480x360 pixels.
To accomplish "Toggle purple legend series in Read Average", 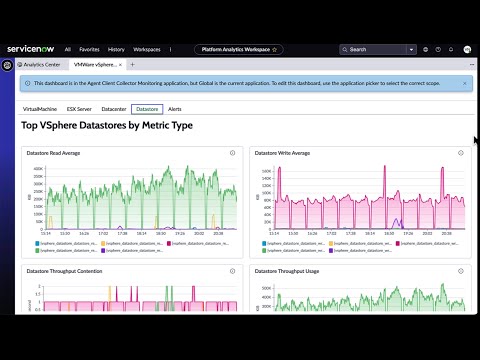I will 132,250.
